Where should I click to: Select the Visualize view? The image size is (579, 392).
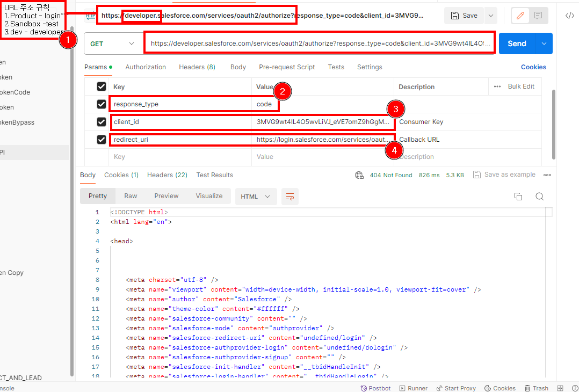point(209,196)
